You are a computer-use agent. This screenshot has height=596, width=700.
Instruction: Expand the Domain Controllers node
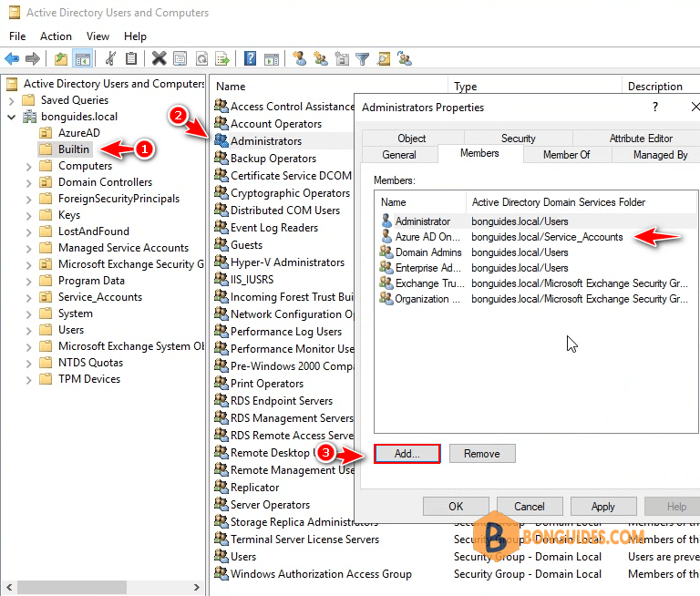click(x=28, y=183)
